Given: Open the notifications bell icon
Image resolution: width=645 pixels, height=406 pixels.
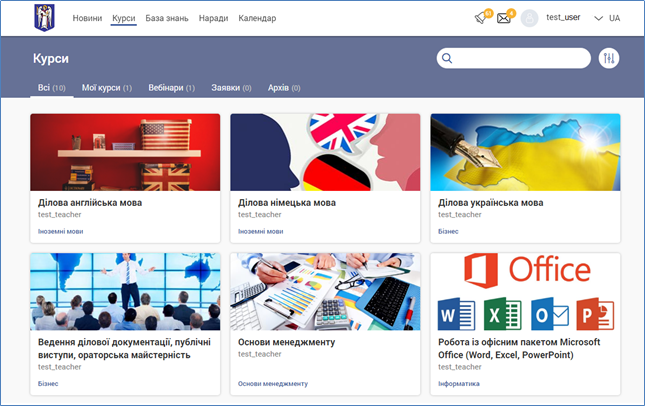Looking at the screenshot, I should 481,18.
